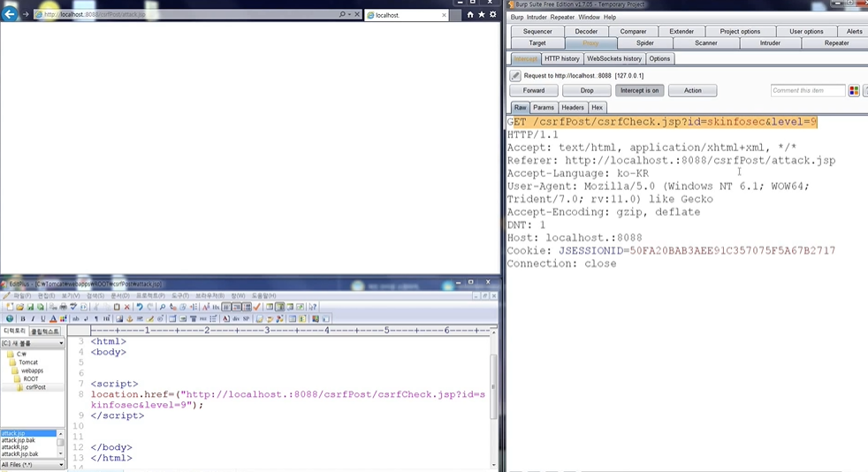Click the Italic I icon in EditPlus
Viewport: 868px width, 472px height.
click(33, 319)
